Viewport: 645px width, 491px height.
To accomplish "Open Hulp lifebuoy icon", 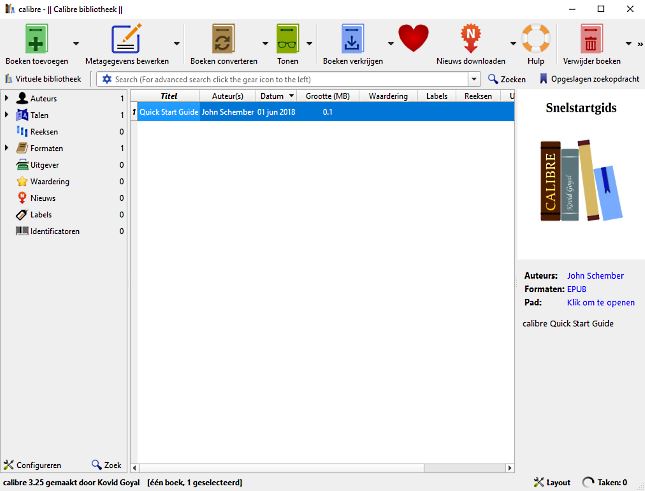I will click(x=536, y=38).
